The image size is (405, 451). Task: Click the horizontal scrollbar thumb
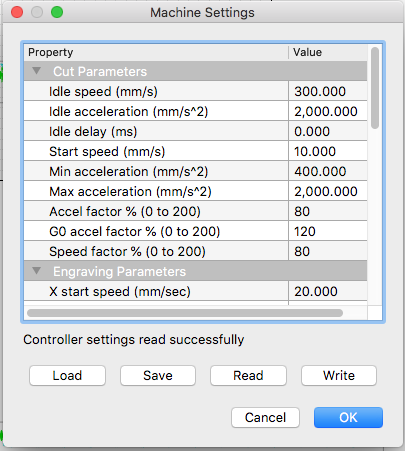[x=185, y=313]
